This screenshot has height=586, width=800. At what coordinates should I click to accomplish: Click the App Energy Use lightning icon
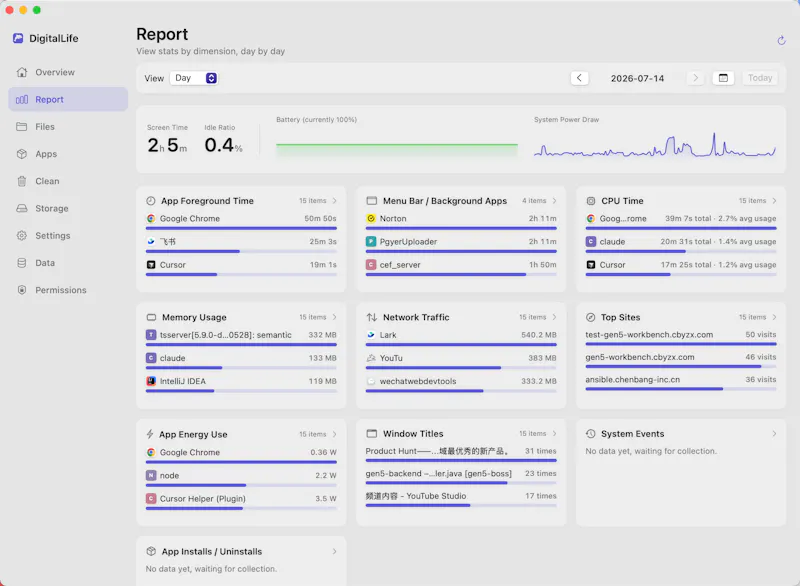[150, 434]
